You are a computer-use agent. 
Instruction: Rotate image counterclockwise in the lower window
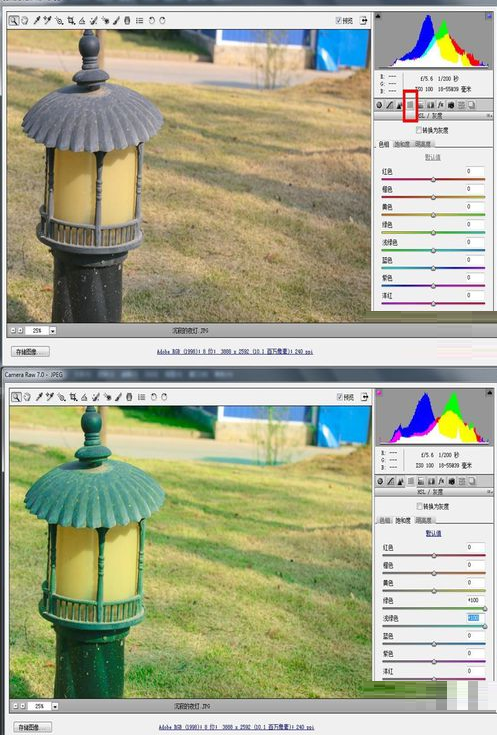click(153, 397)
